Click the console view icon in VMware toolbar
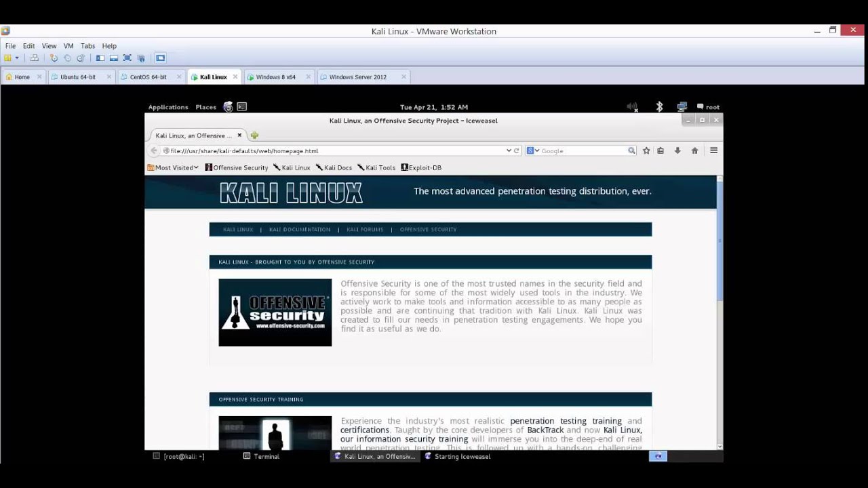Screen dimensions: 868x488 (161, 58)
